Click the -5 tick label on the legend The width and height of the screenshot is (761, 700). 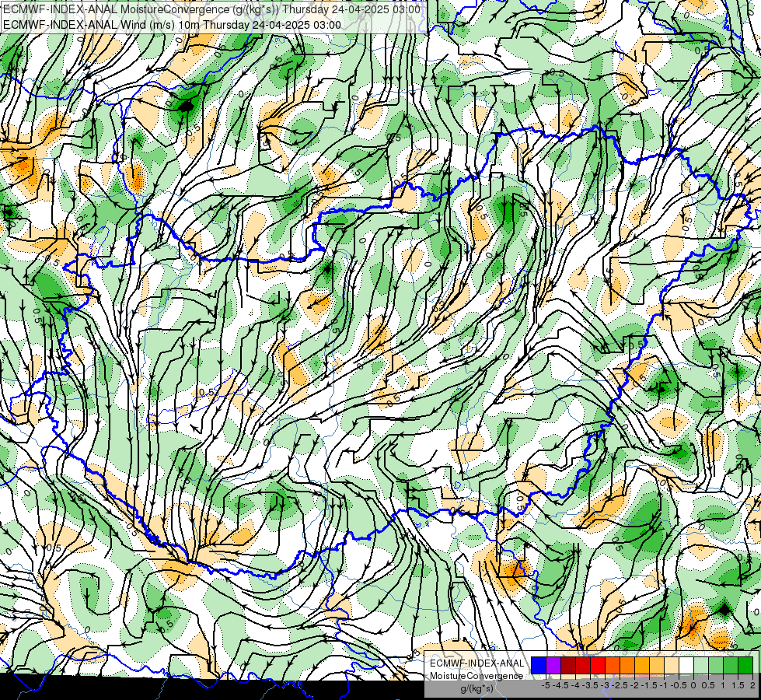546,685
